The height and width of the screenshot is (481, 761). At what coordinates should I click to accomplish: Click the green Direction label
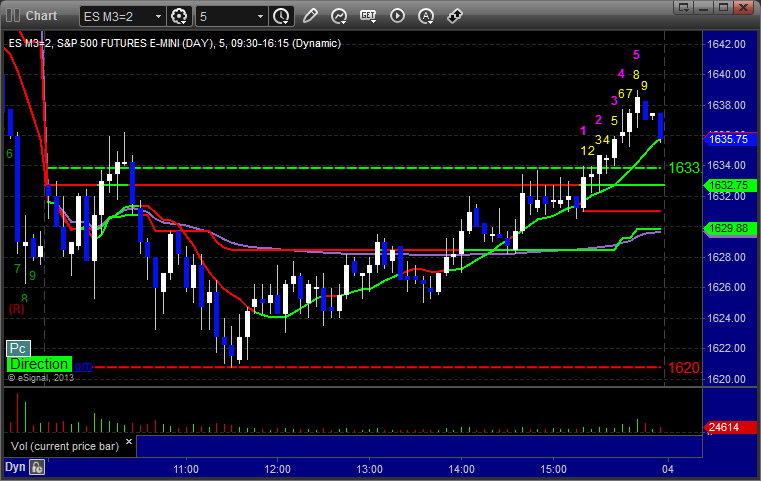click(x=39, y=364)
